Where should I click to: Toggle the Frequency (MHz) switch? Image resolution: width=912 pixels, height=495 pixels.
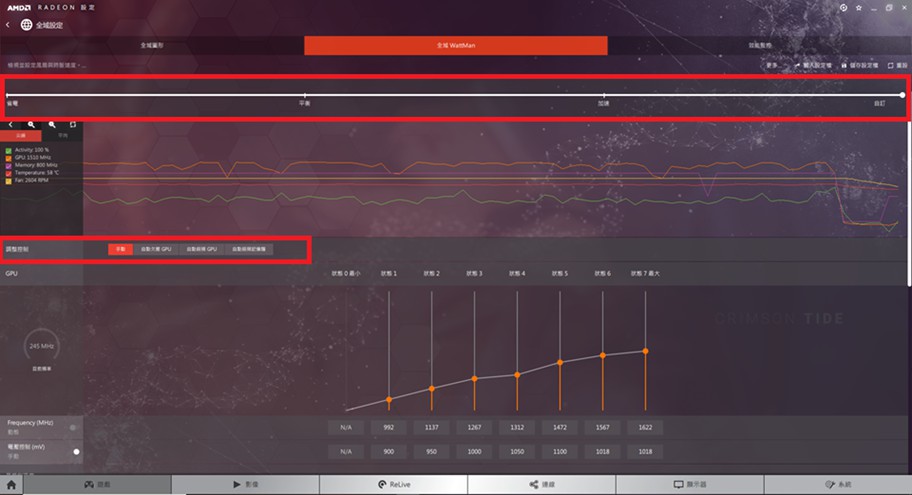click(73, 428)
